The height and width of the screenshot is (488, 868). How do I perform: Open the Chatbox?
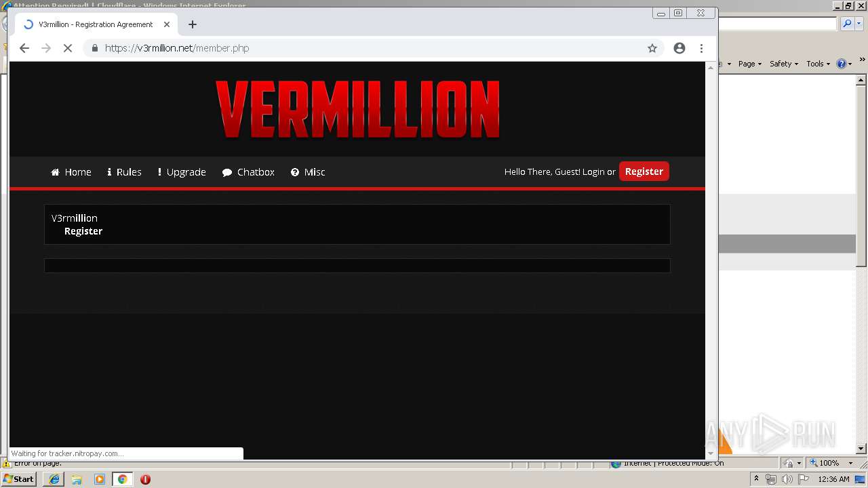tap(248, 172)
